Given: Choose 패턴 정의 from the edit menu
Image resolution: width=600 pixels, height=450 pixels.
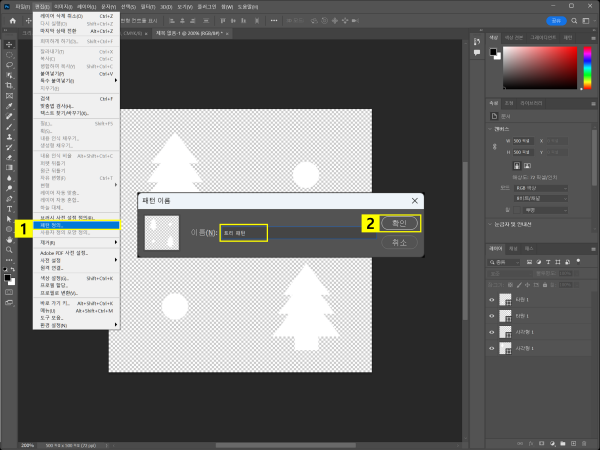Looking at the screenshot, I should [x=77, y=225].
